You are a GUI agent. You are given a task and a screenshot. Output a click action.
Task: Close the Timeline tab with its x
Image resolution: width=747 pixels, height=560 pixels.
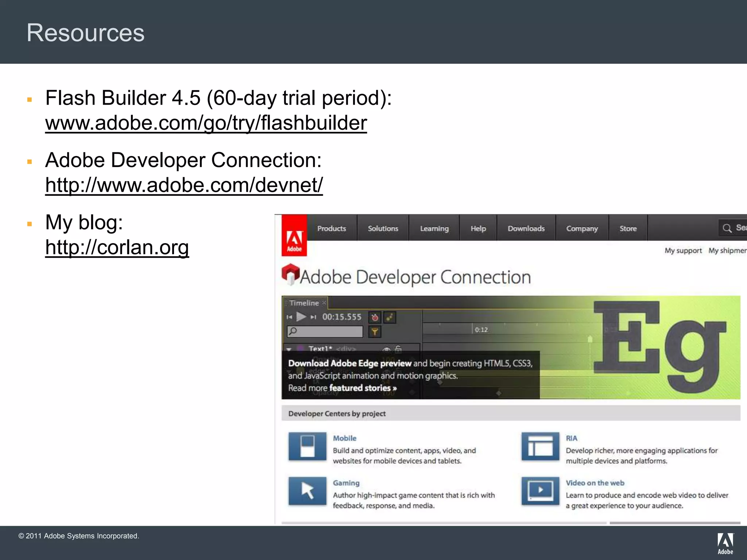[x=324, y=303]
